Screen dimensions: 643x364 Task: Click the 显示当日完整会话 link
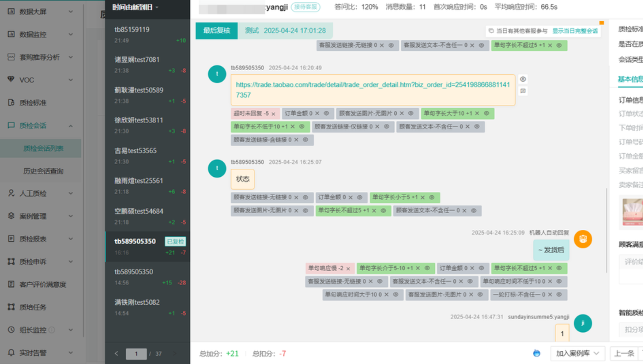click(x=574, y=31)
